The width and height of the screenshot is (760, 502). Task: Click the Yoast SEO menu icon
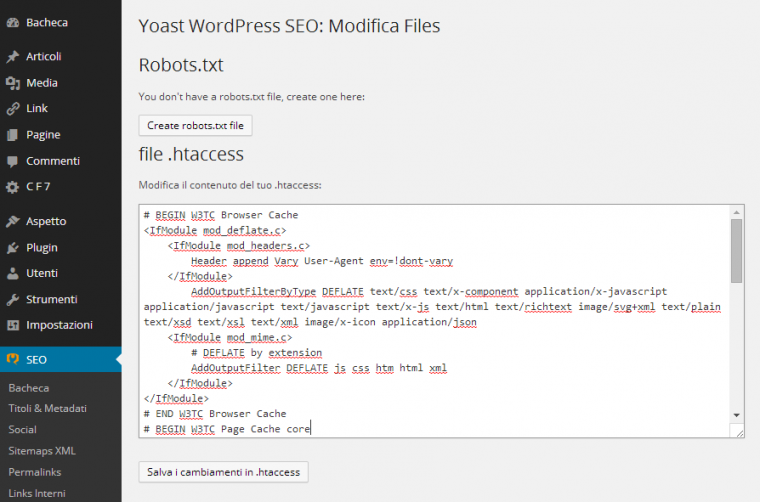pos(13,359)
